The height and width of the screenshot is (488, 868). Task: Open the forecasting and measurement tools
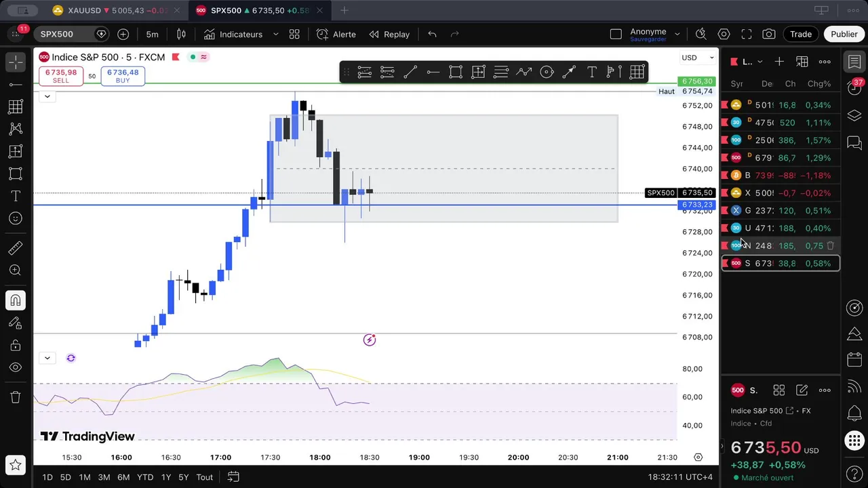tap(16, 151)
